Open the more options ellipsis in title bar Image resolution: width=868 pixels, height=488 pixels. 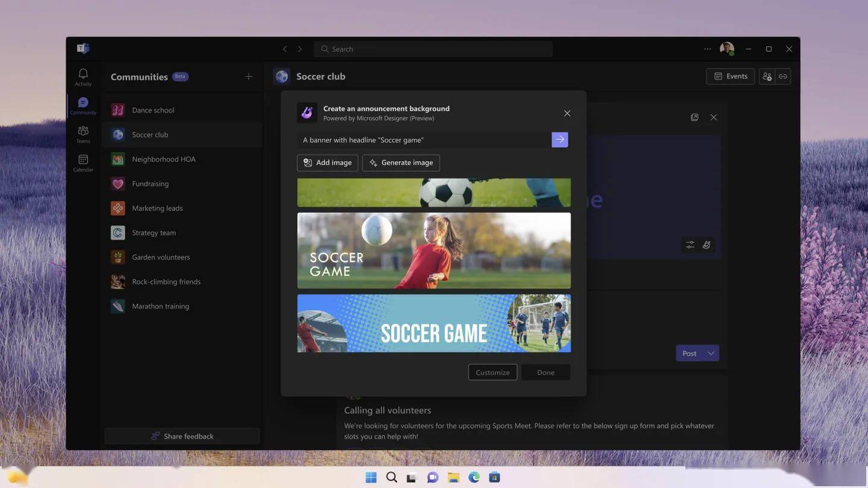click(x=707, y=49)
